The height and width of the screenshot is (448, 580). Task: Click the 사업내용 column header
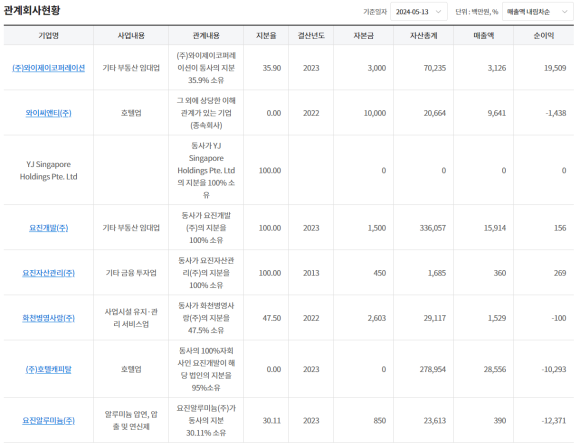point(131,36)
